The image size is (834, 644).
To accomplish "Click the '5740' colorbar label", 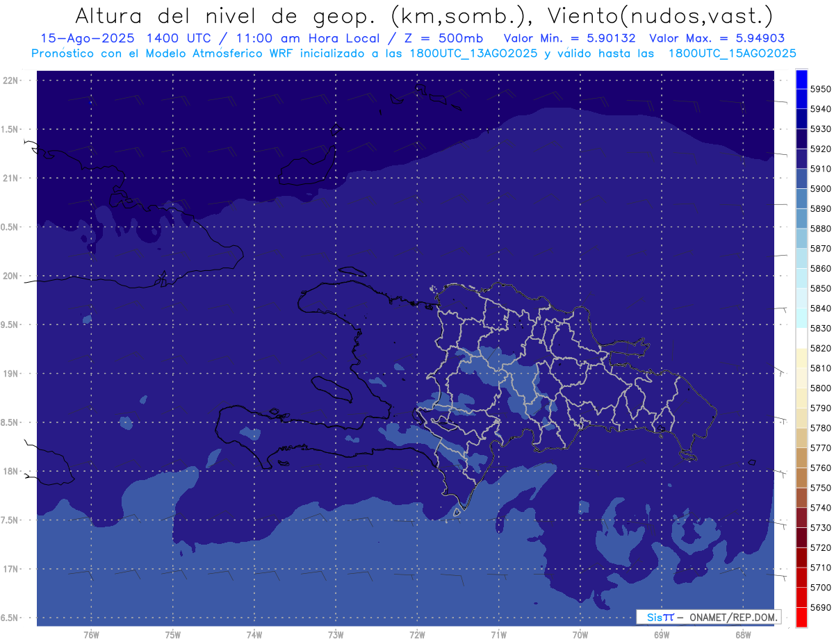I will [x=820, y=508].
